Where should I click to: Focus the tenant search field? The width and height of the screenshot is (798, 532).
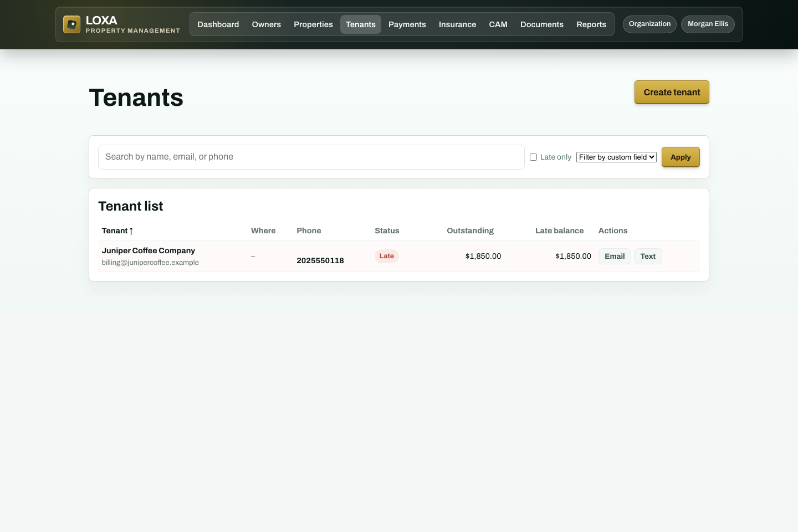point(311,157)
